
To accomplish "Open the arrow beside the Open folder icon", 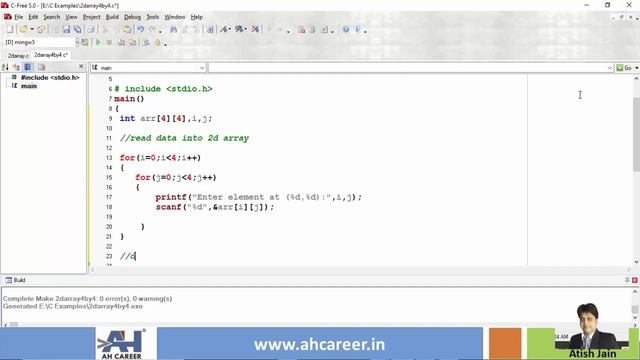I will click(32, 29).
